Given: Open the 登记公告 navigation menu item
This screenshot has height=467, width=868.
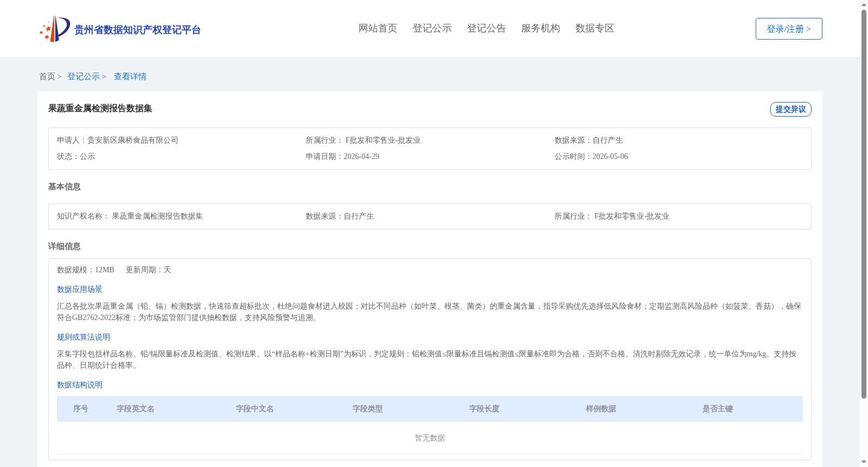Looking at the screenshot, I should tap(486, 28).
